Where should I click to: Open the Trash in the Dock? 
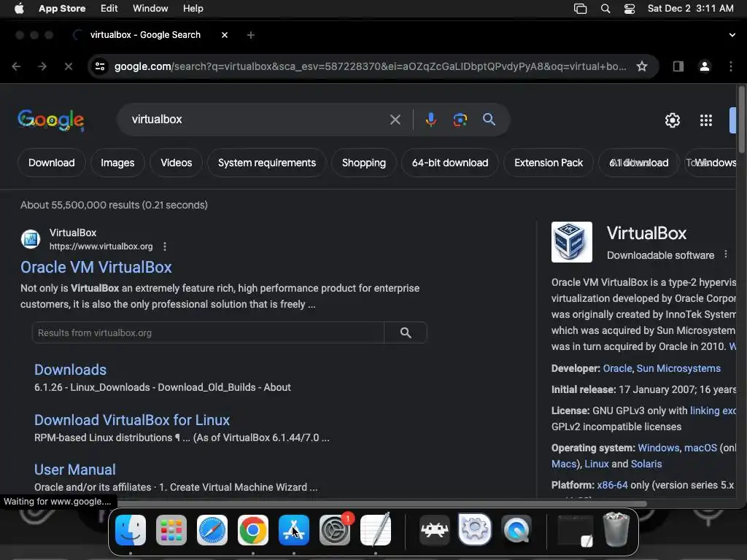(x=616, y=529)
